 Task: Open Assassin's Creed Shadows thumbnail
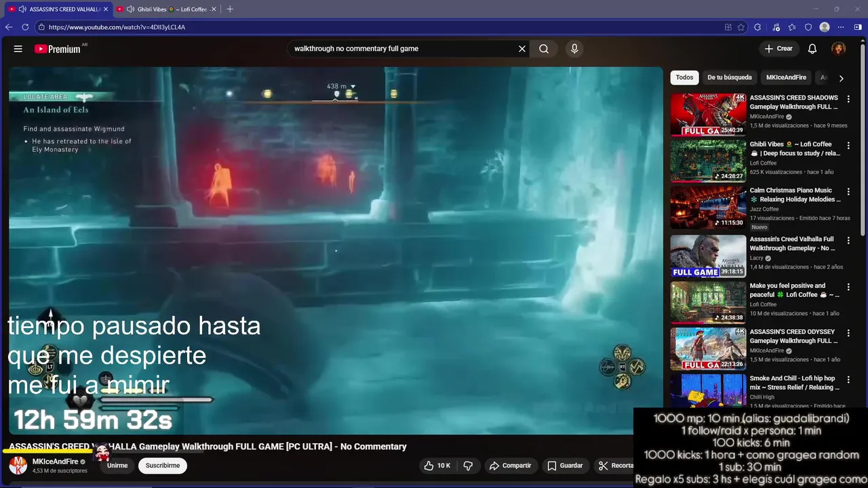[x=708, y=115]
